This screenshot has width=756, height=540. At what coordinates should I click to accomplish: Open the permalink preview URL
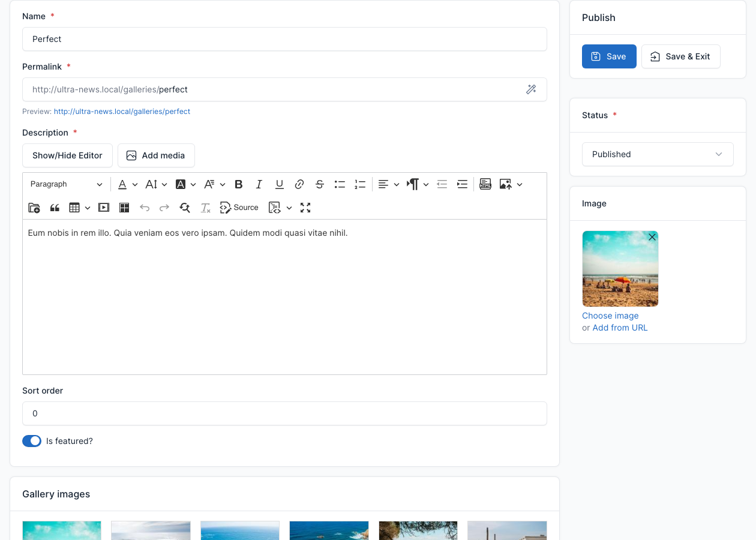coord(122,112)
